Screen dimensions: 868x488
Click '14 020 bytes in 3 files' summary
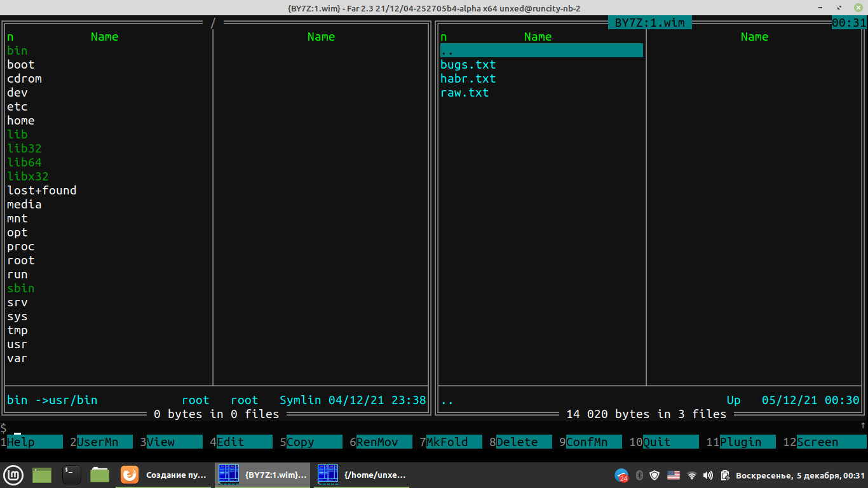pos(646,414)
